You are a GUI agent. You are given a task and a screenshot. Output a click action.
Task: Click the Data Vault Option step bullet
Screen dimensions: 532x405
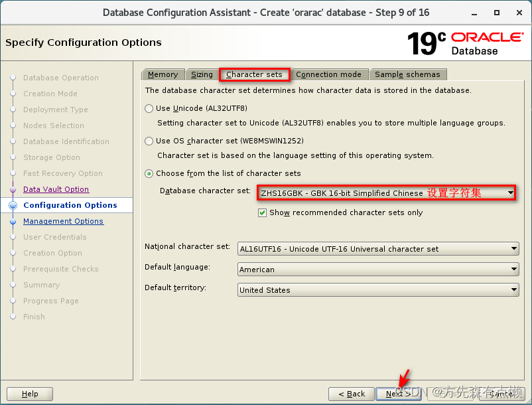pyautogui.click(x=13, y=189)
